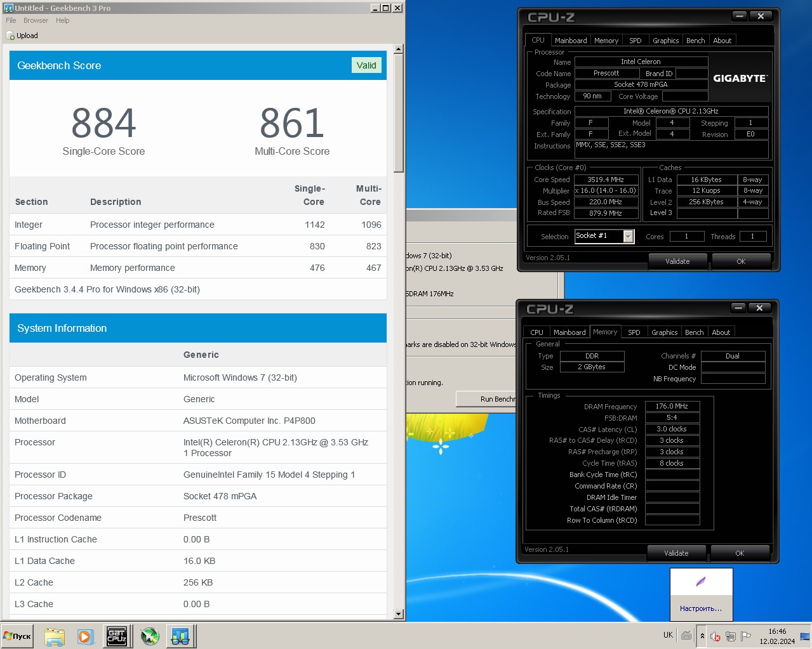Click the Prescott processor codename value
The image size is (812, 649).
point(200,518)
